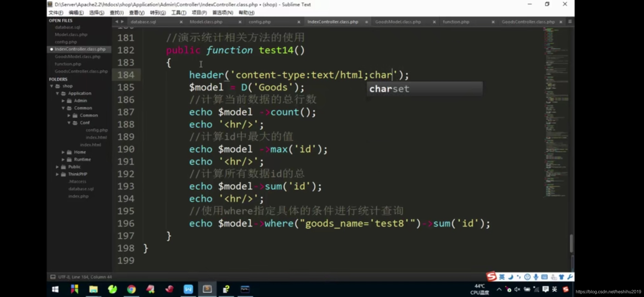
Task: Open the 文件(F) menu
Action: tap(56, 13)
